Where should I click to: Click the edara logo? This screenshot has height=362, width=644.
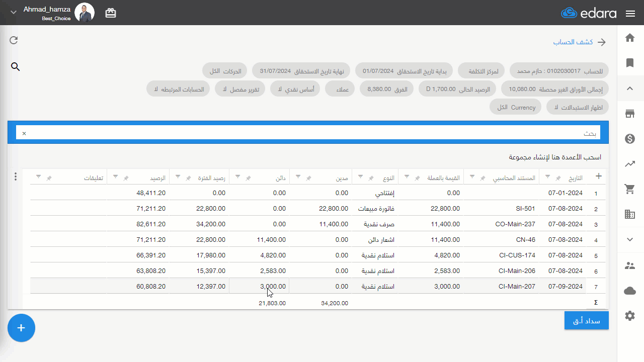[589, 13]
